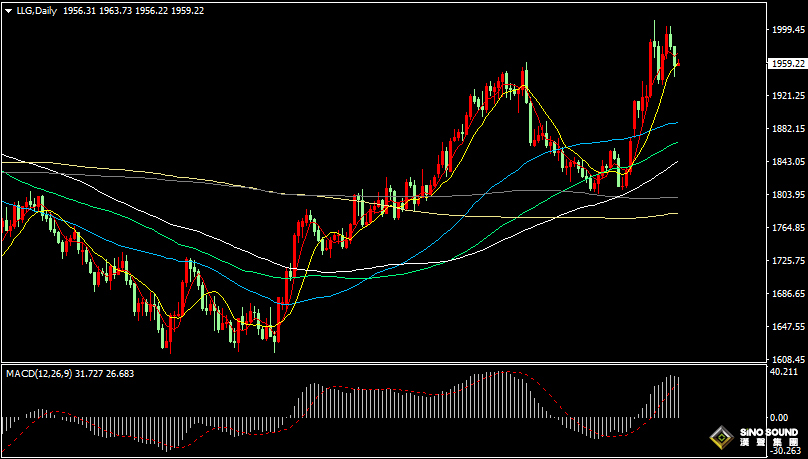
Task: Click the 0.00 MACD zero-level label
Action: (780, 417)
